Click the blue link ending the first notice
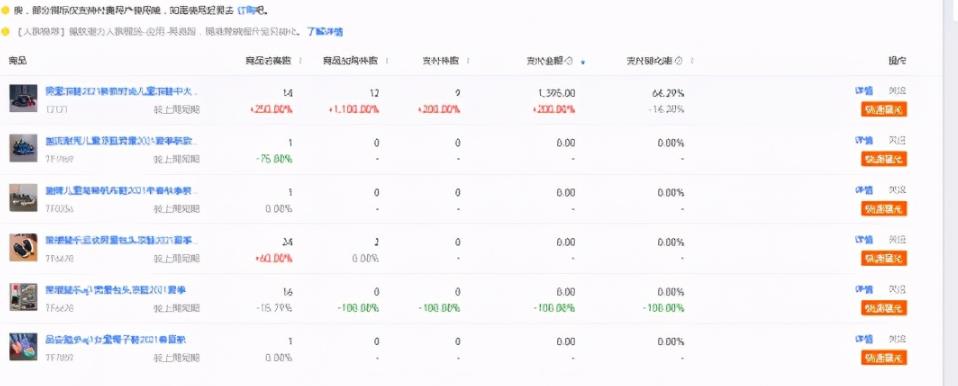958x386 pixels. [247, 10]
